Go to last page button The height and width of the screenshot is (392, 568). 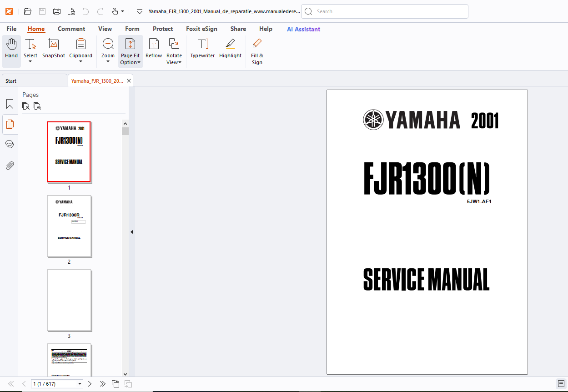(x=102, y=384)
